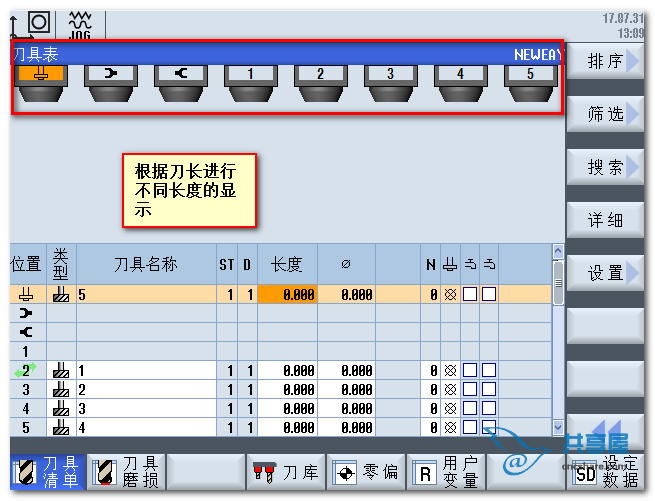Click the second gripper location row icon
655x501 pixels.
tap(26, 332)
